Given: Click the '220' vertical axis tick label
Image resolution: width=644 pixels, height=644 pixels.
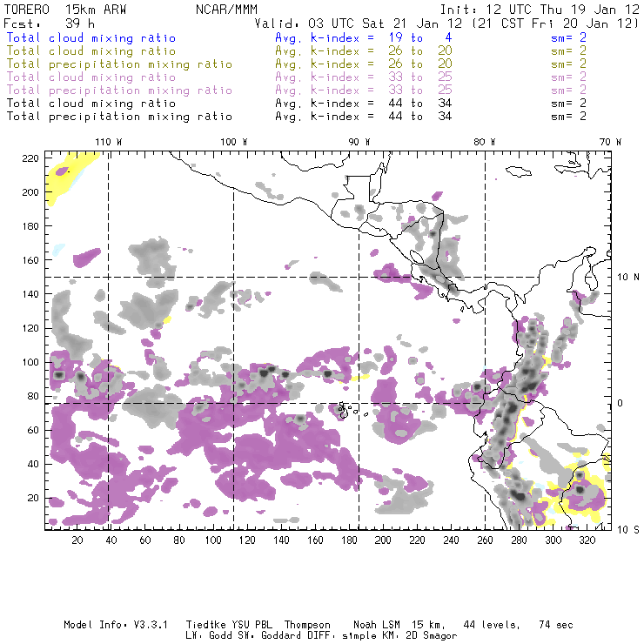Looking at the screenshot, I should coord(30,158).
